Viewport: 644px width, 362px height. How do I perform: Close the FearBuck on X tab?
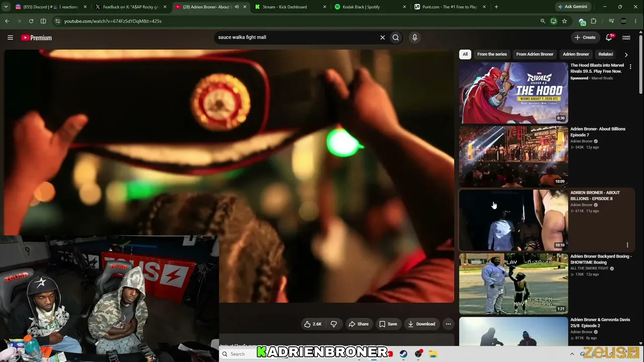[x=165, y=7]
